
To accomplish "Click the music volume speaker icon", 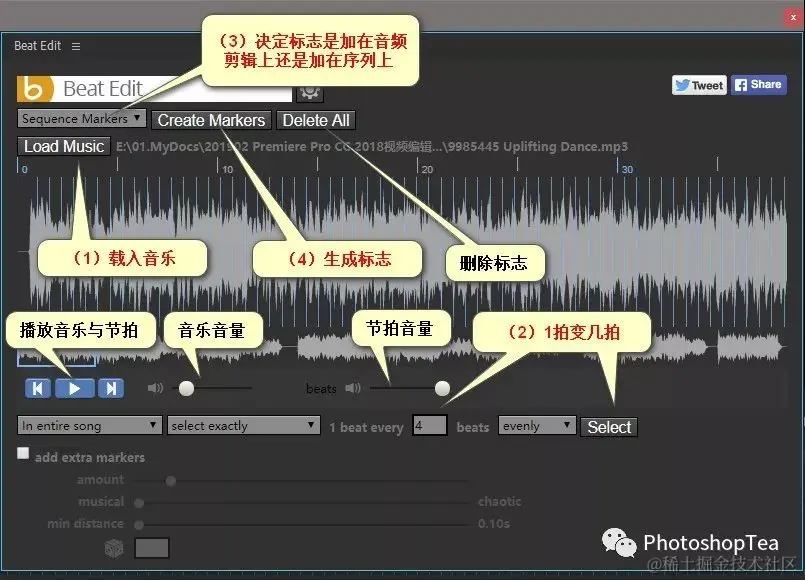I will point(155,388).
